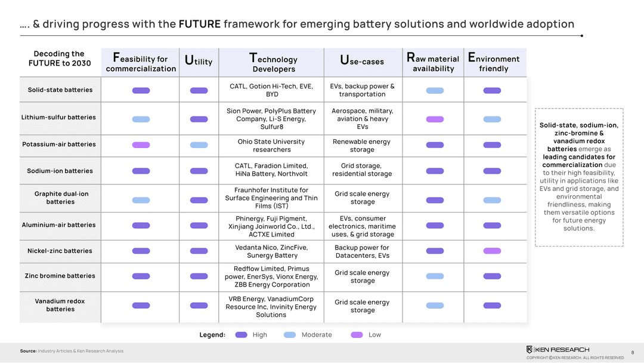Screen dimensions: 644x363
Task: Click the Low legend color pill
Action: [x=357, y=335]
